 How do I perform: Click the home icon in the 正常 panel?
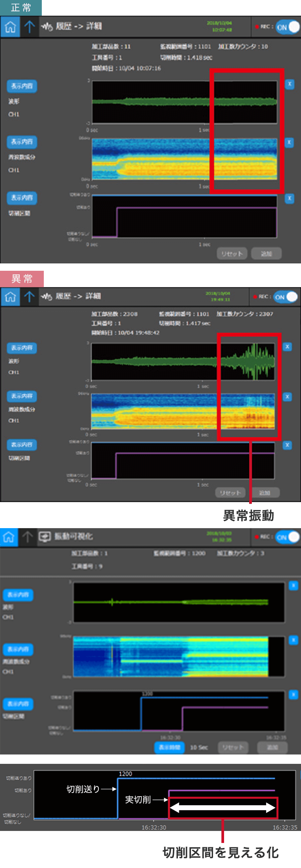pos(10,27)
